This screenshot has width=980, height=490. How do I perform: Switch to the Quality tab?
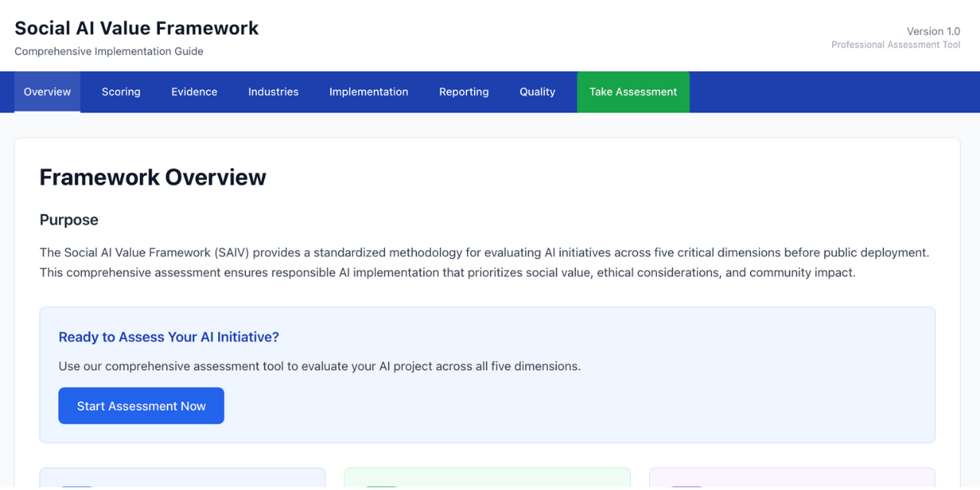[537, 92]
